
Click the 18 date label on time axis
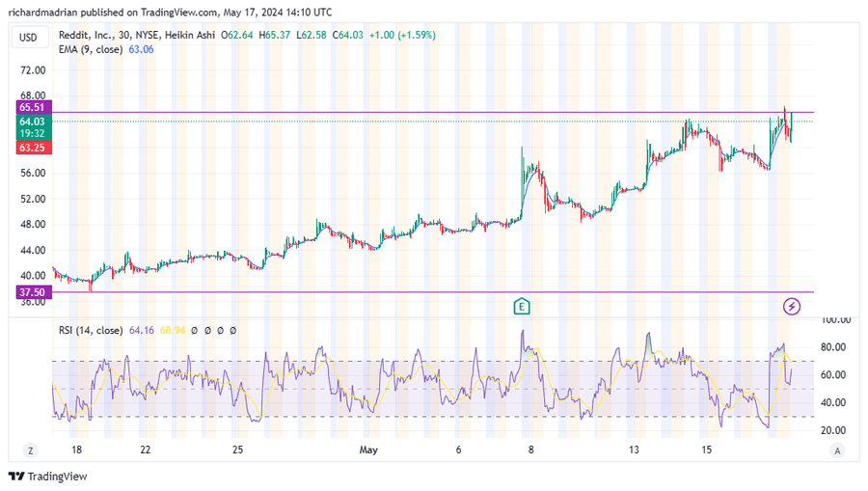click(76, 450)
